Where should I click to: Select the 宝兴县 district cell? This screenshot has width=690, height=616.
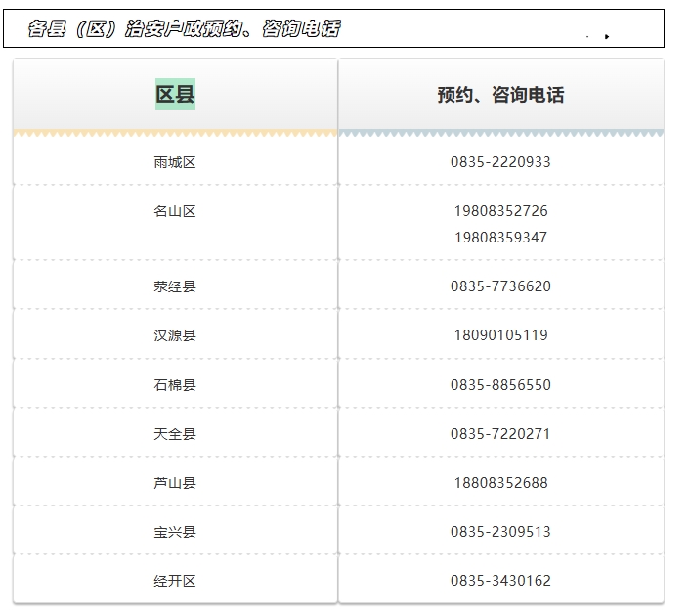(x=175, y=532)
